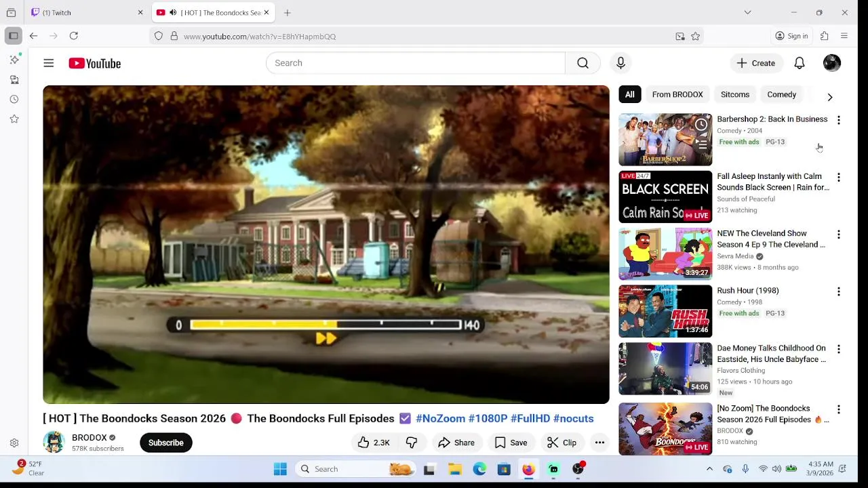Open File Explorer from taskbar
This screenshot has width=868, height=488.
click(454, 469)
